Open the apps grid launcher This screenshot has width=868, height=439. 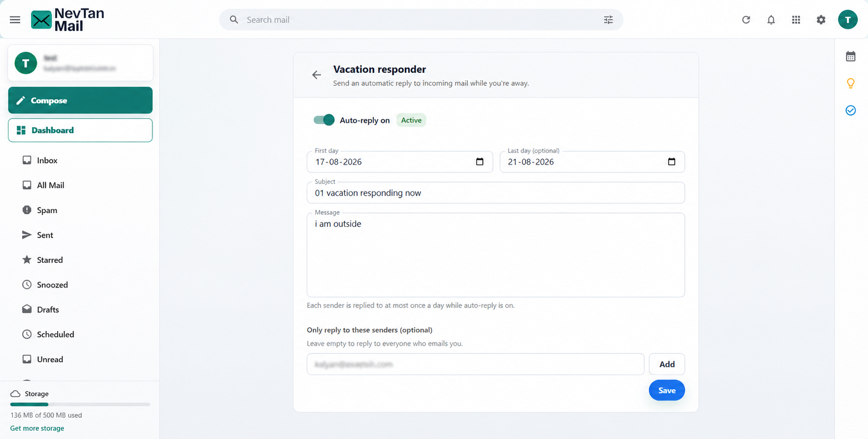[x=796, y=20]
